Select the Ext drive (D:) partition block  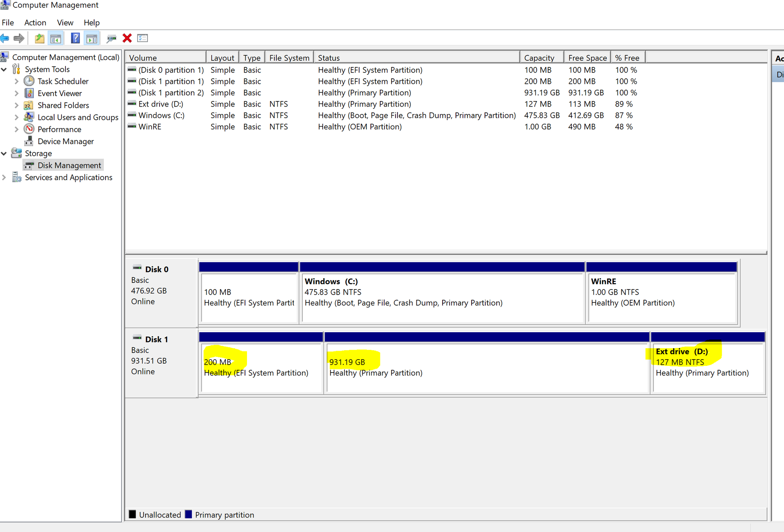pyautogui.click(x=708, y=364)
